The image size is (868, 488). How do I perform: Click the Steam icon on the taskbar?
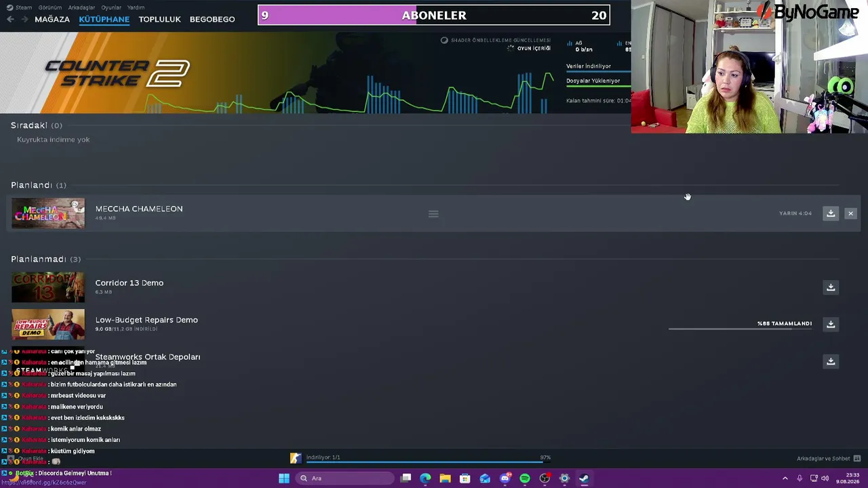584,479
